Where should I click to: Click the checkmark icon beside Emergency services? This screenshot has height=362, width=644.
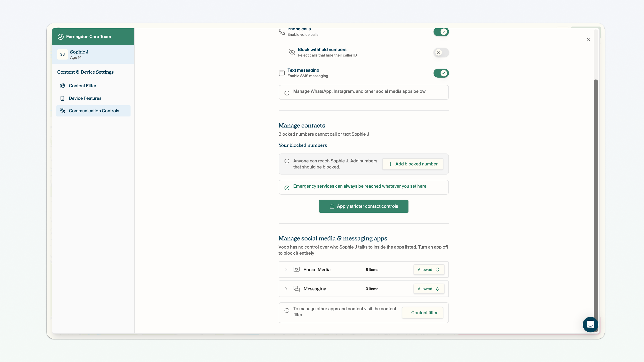point(287,188)
